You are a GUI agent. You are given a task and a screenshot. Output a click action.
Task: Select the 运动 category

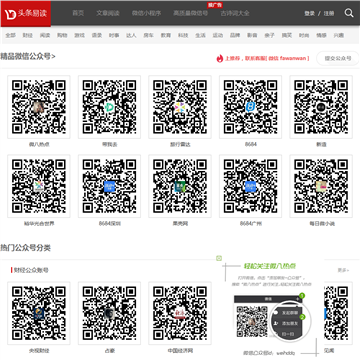click(218, 35)
